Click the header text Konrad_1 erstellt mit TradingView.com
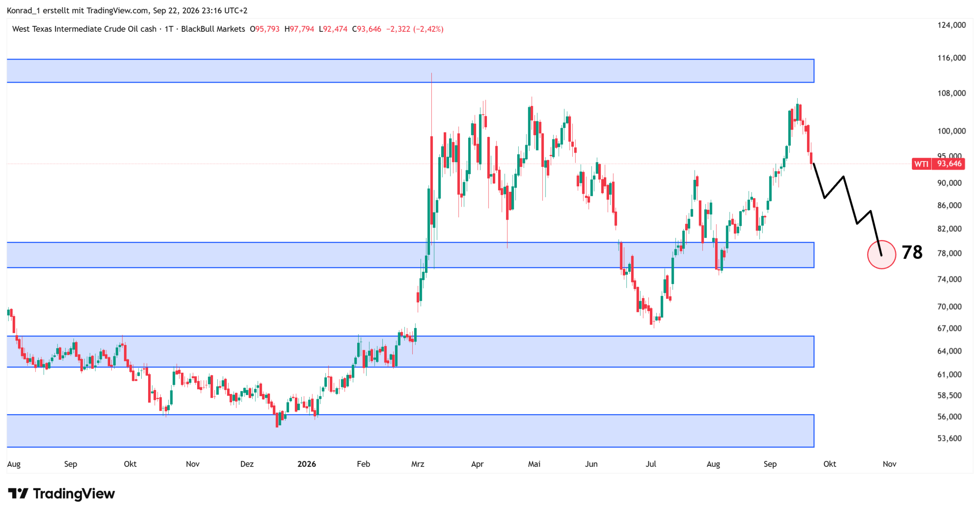 click(x=78, y=10)
